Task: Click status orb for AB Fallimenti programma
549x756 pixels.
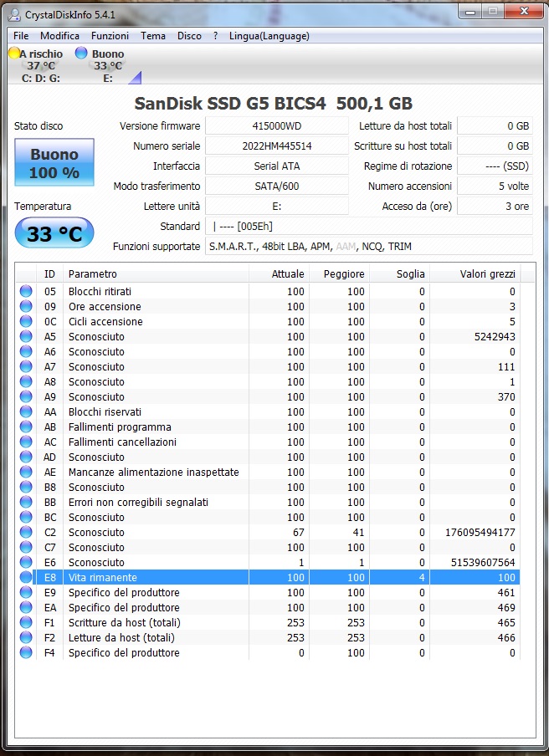Action: 26,427
